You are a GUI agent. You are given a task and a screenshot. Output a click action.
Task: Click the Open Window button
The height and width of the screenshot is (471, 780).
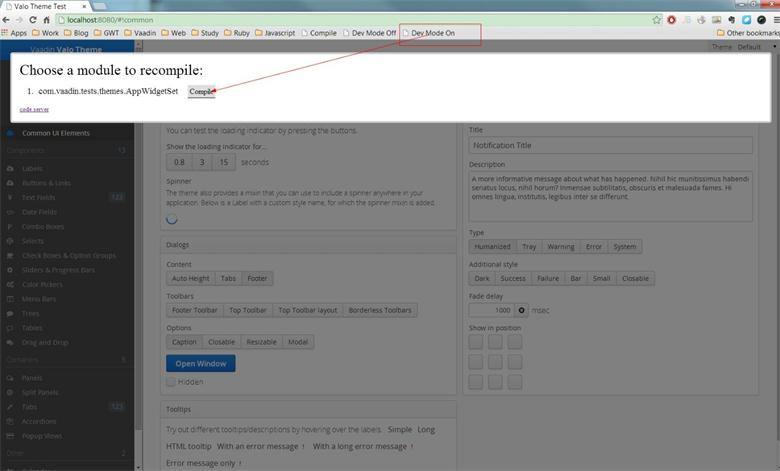coord(201,363)
